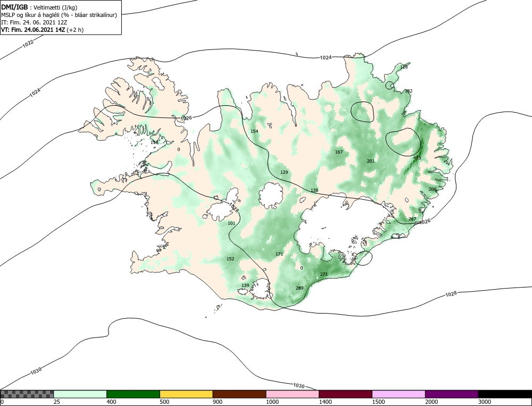Click the 1028 isobar label south of Iceland

451,294
